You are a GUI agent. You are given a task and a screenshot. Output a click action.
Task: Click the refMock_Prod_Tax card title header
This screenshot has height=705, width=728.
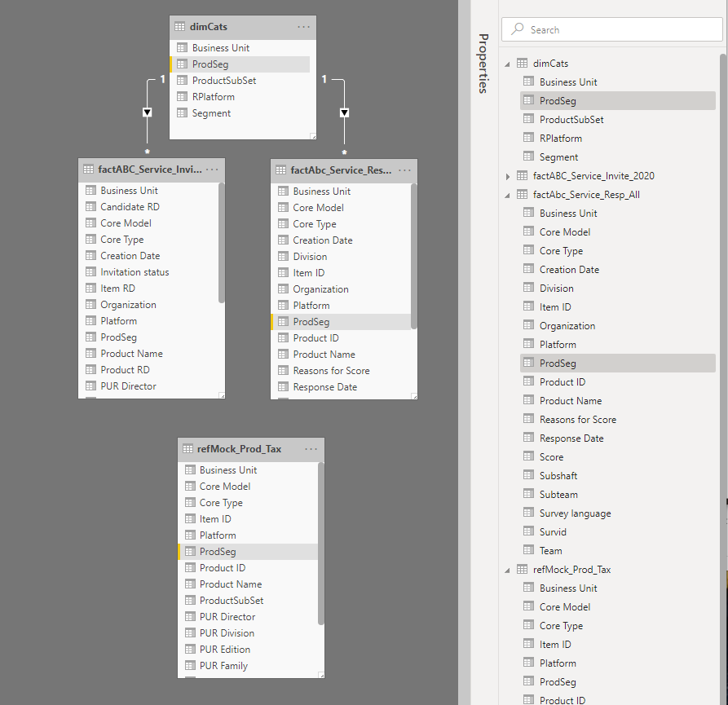click(239, 449)
